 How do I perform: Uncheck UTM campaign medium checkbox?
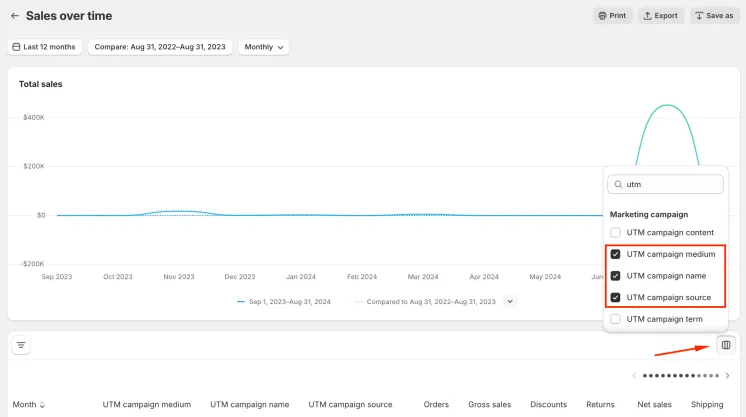615,254
